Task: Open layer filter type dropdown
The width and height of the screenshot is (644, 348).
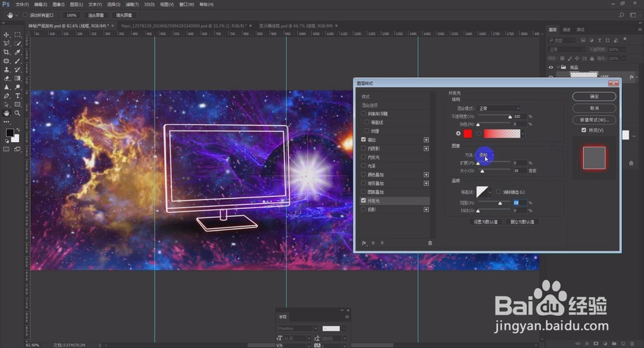Action: click(x=562, y=41)
